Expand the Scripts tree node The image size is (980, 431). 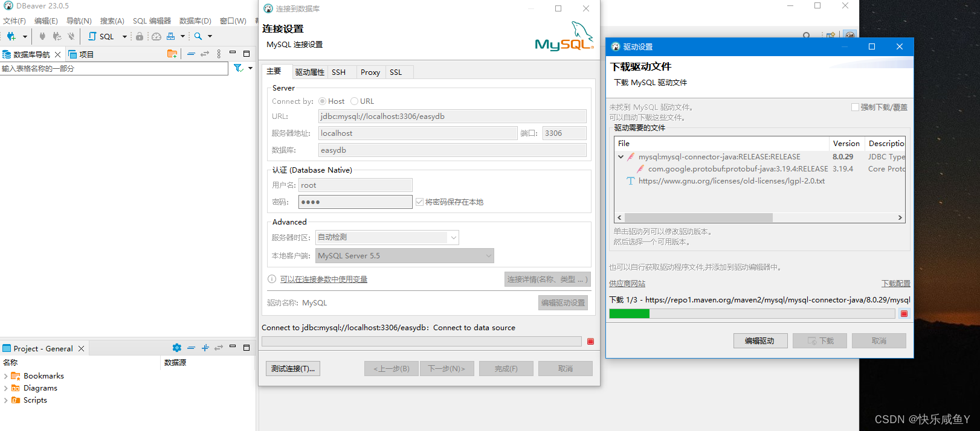pyautogui.click(x=5, y=400)
